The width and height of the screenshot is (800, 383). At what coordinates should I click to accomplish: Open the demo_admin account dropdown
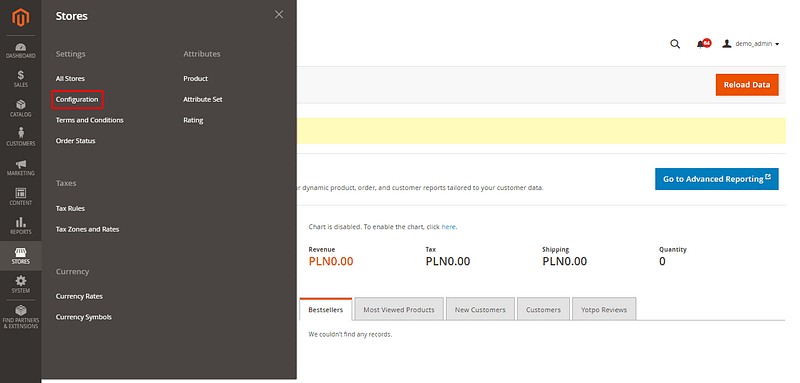tap(751, 44)
